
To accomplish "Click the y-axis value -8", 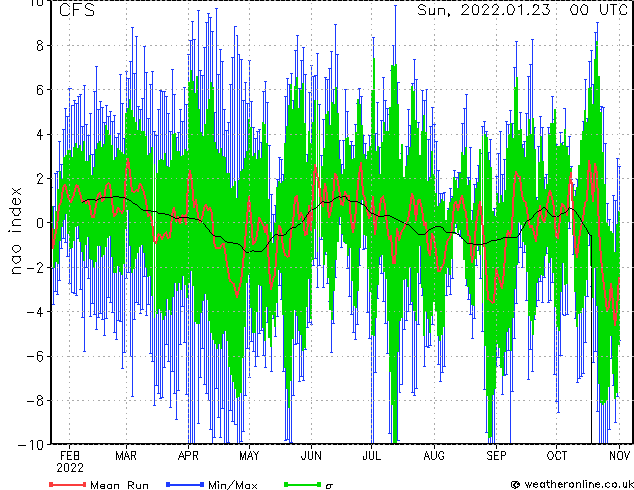I will pyautogui.click(x=35, y=401).
